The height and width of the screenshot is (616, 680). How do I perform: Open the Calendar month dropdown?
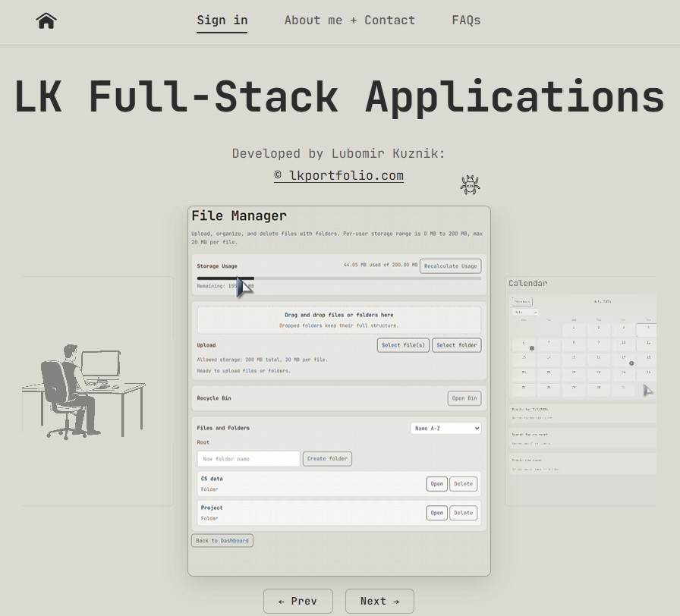tap(525, 312)
